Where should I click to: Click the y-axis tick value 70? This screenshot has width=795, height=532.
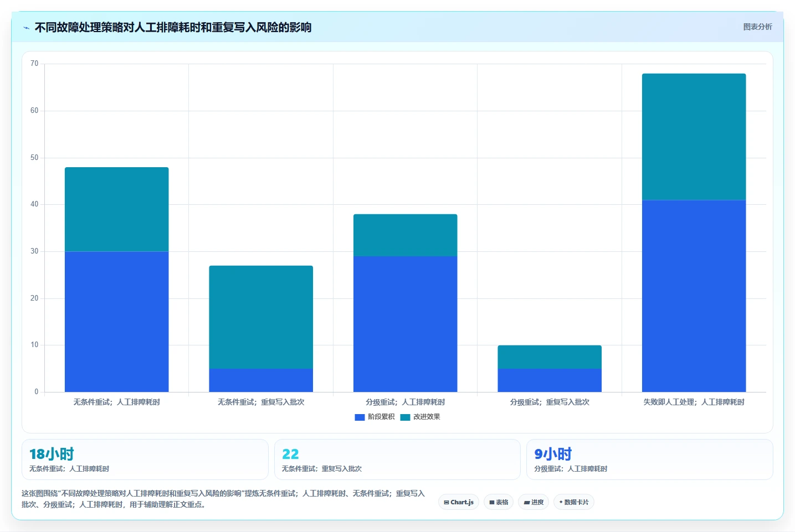coord(34,64)
